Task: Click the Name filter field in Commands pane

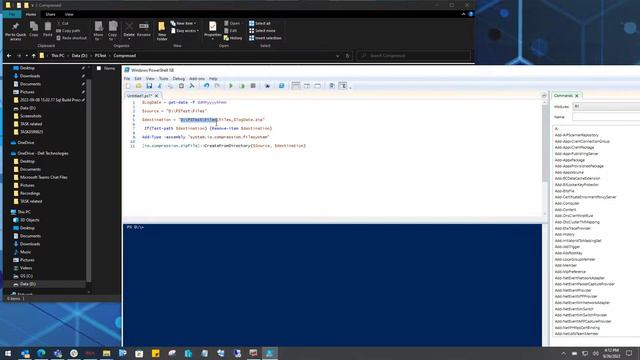Action: click(x=606, y=117)
